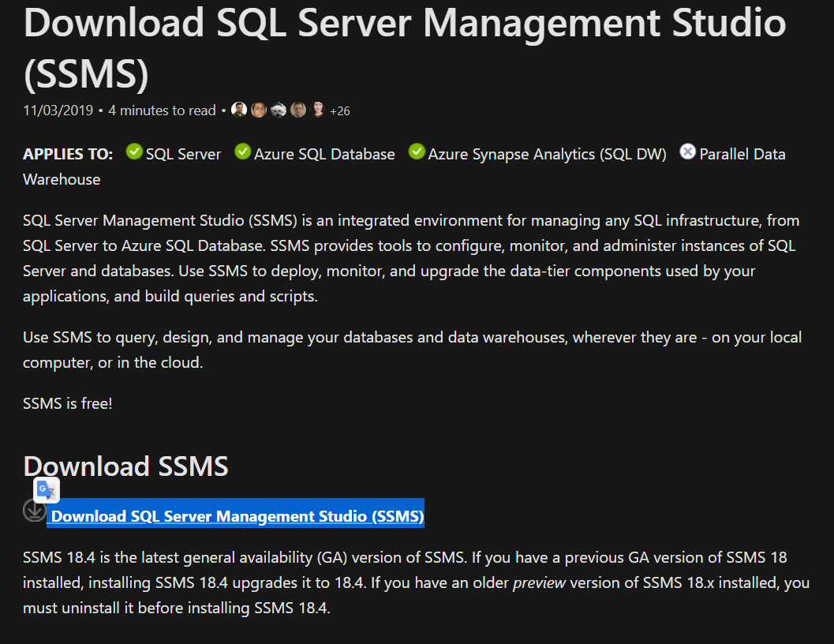834x644 pixels.
Task: Click the green checkmark beside Azure SQL Database
Action: point(242,151)
